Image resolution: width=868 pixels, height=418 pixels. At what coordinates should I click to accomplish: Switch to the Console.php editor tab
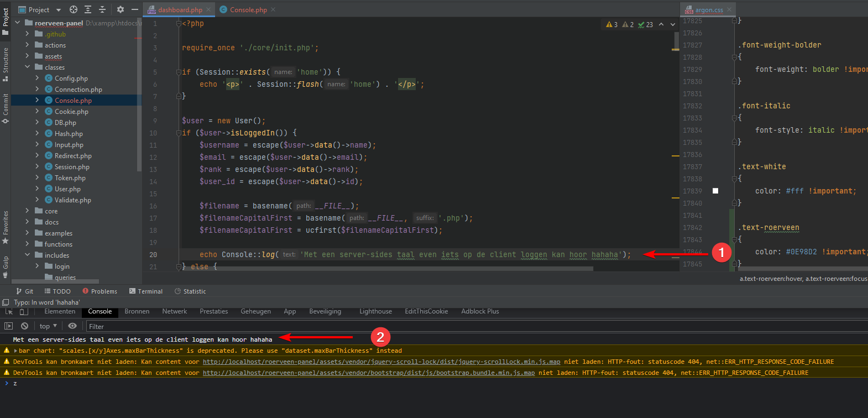click(248, 10)
